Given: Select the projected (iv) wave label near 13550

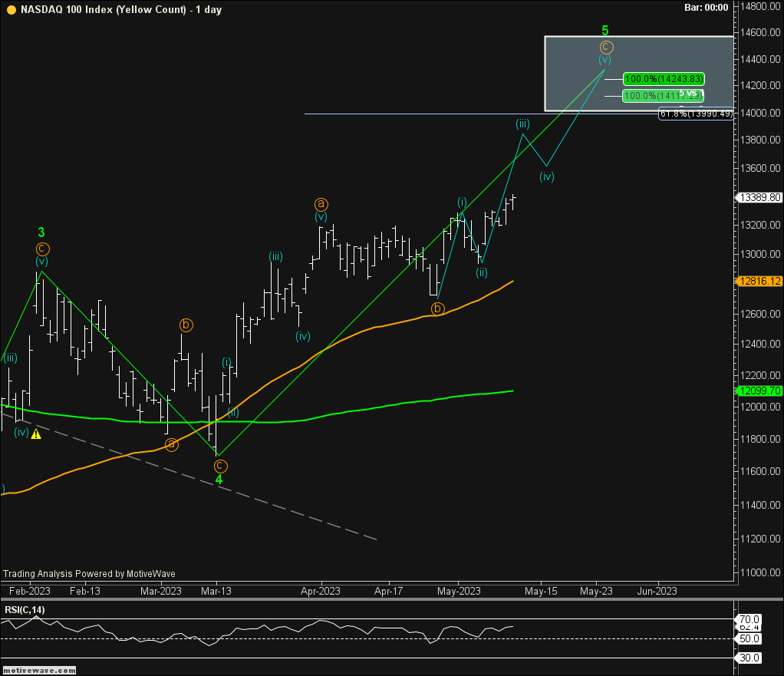Looking at the screenshot, I should tap(547, 176).
